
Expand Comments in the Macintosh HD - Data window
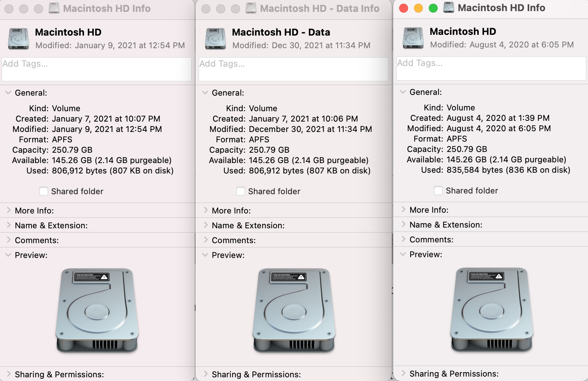[x=206, y=240]
